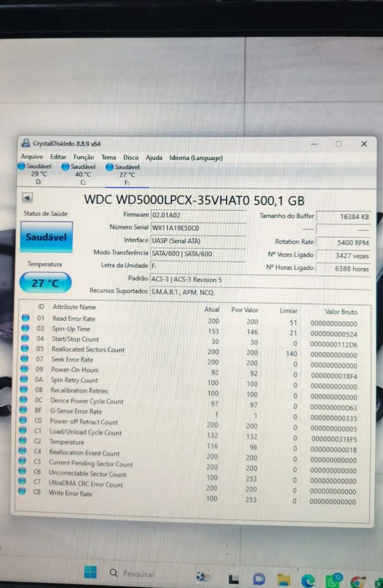Click the buffer size 16384 KB field
Viewport: 383px width, 588px height.
point(343,217)
